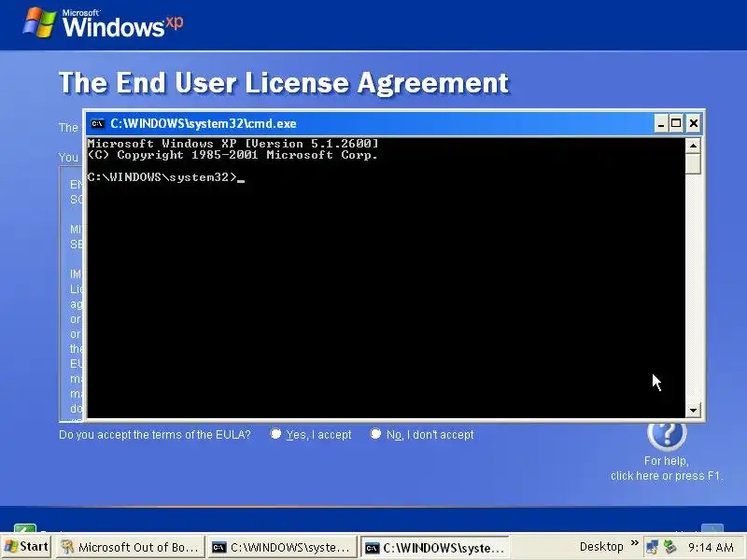Close the cmd.exe command prompt window
This screenshot has width=747, height=560.
tap(694, 124)
